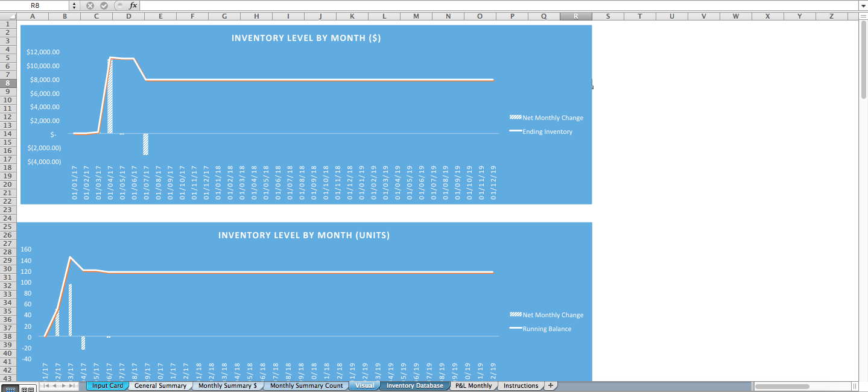
Task: Click the 01/04/17 date axis label
Action: tap(110, 183)
